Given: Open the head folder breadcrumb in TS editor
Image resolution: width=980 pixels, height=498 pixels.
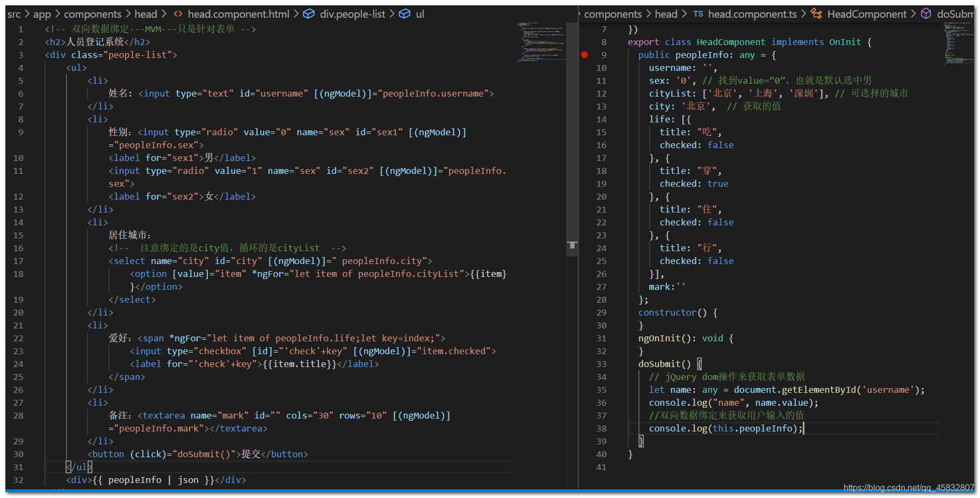Looking at the screenshot, I should [x=666, y=14].
